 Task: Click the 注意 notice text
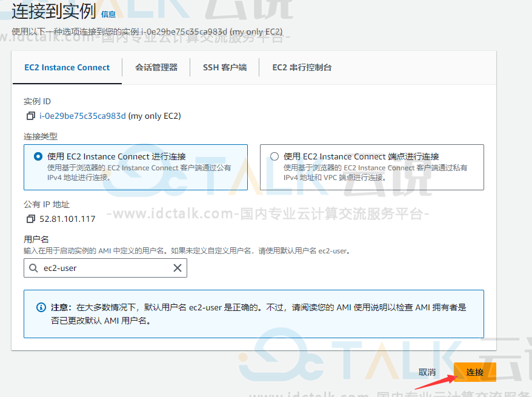(x=259, y=314)
